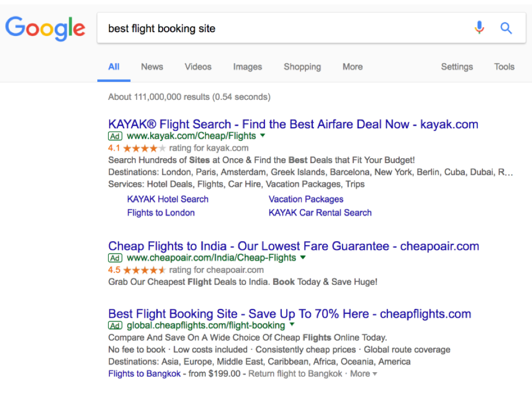Open the Tools menu
Screen dimensions: 532x394
click(x=504, y=67)
